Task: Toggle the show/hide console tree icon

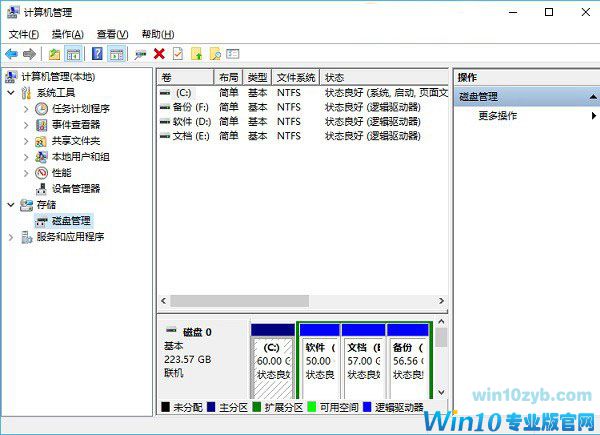Action: (x=73, y=53)
